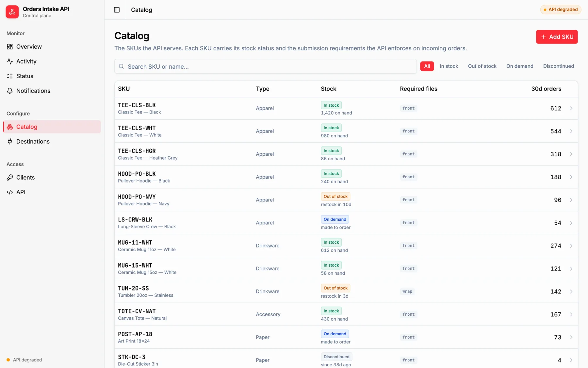
Task: Filter the catalog by All
Action: pos(427,66)
